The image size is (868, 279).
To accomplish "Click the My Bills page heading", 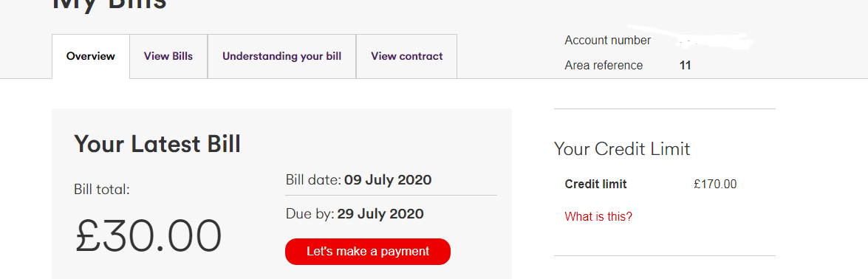I will point(109,4).
